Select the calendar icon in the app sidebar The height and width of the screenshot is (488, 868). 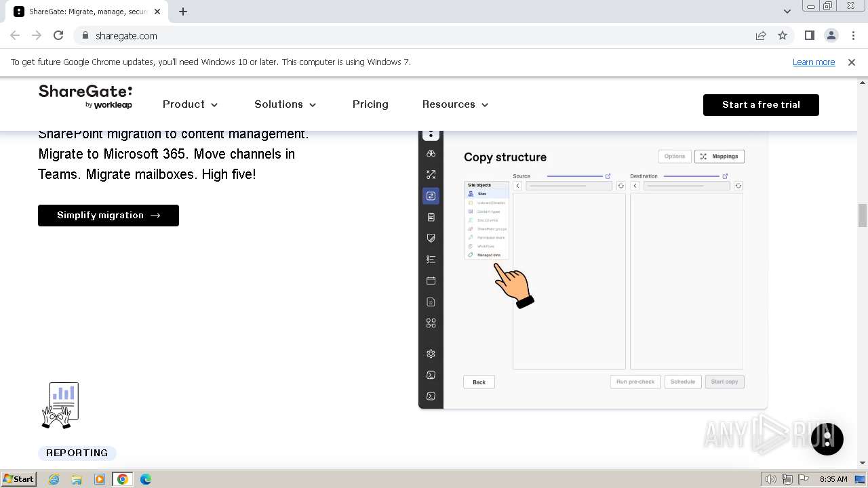coord(431,281)
